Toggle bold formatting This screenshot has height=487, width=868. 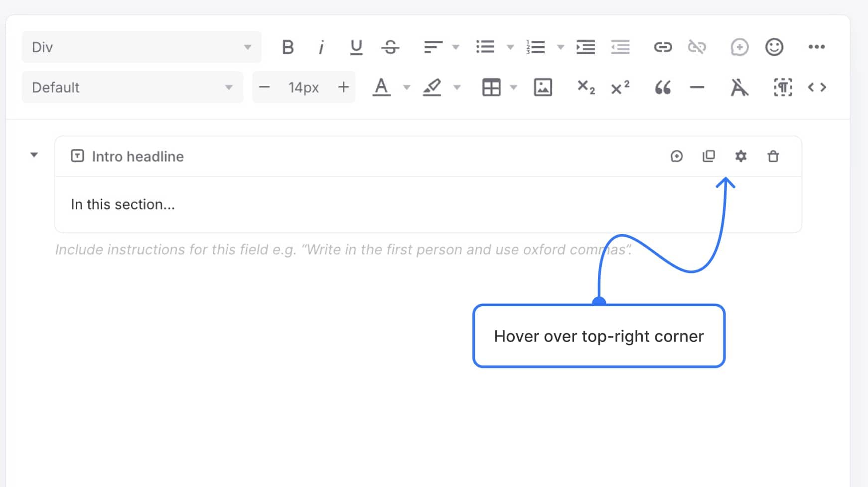(288, 47)
